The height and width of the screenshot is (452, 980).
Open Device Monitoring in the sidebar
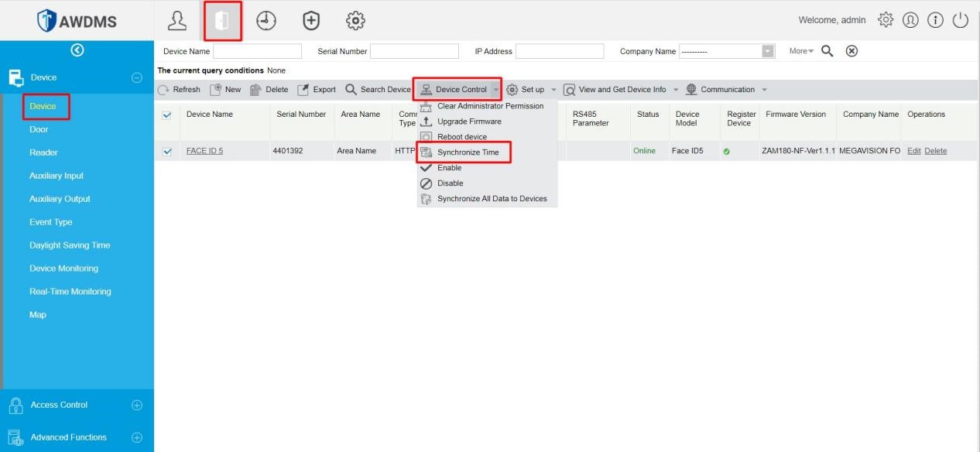click(x=63, y=269)
